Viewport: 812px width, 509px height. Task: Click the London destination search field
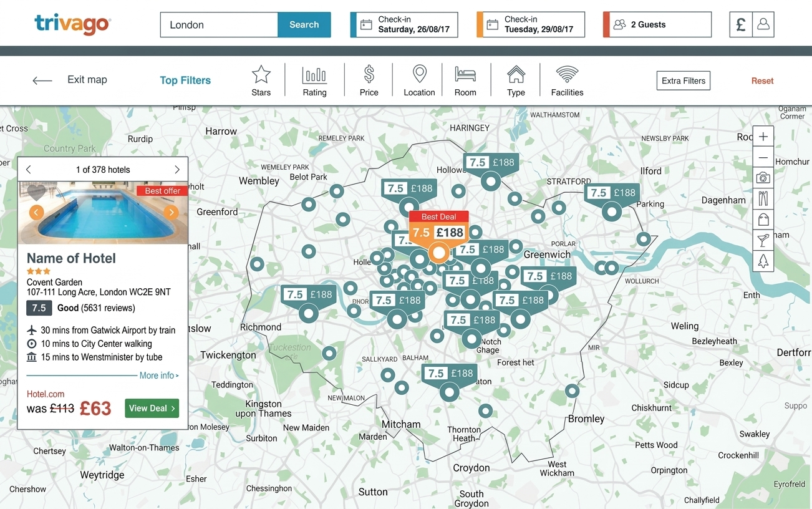[219, 25]
